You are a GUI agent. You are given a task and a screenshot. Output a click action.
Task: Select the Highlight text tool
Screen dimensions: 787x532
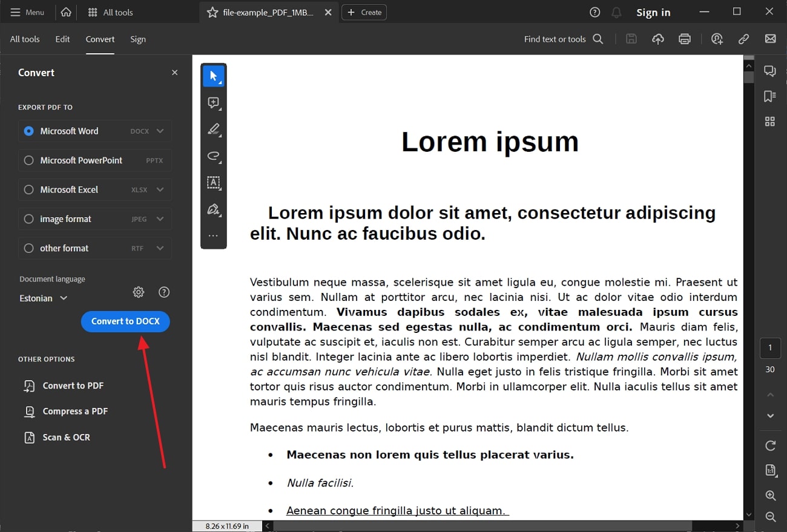[x=214, y=129]
